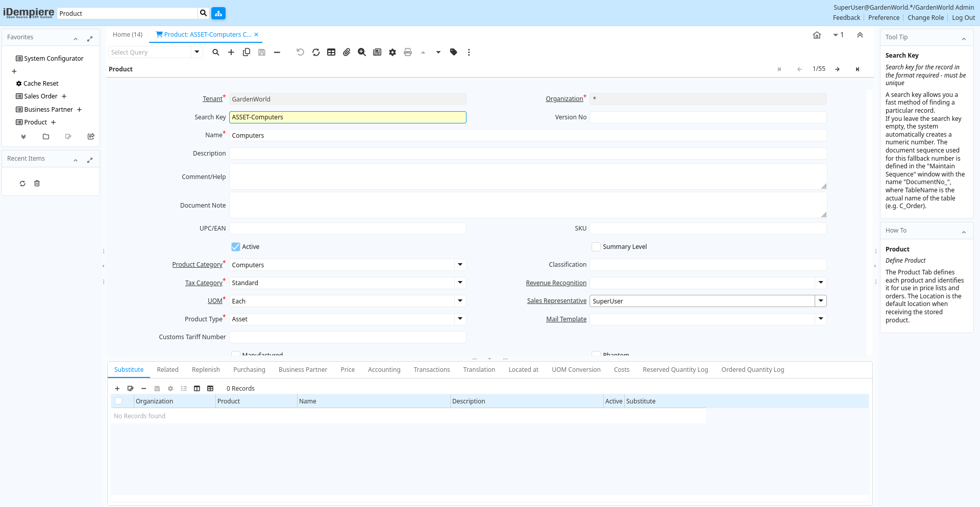The image size is (980, 507).
Task: Uncheck the Active checkbox
Action: click(x=236, y=247)
